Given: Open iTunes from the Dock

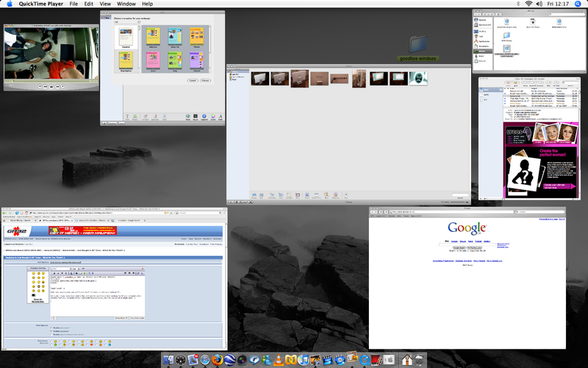Looking at the screenshot, I should click(303, 360).
